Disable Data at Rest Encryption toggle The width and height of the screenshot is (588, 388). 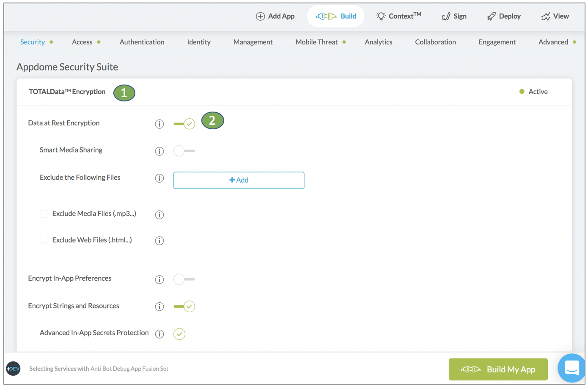coord(184,124)
